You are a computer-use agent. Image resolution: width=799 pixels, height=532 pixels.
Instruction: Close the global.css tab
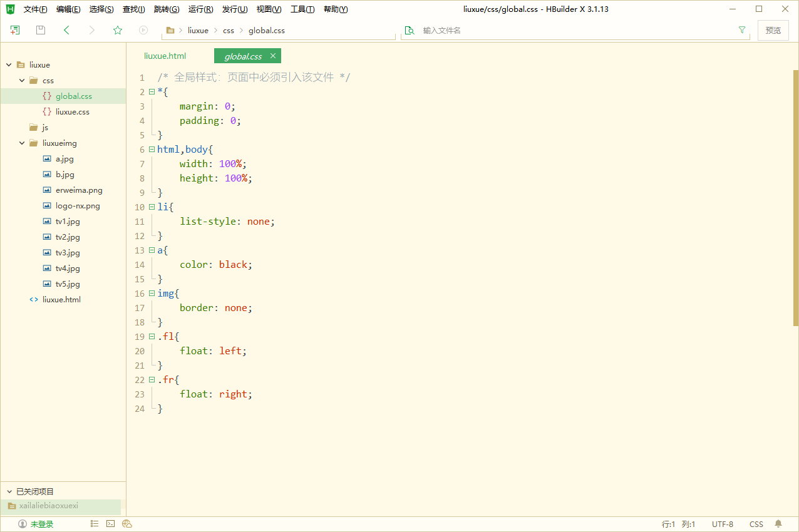[273, 56]
